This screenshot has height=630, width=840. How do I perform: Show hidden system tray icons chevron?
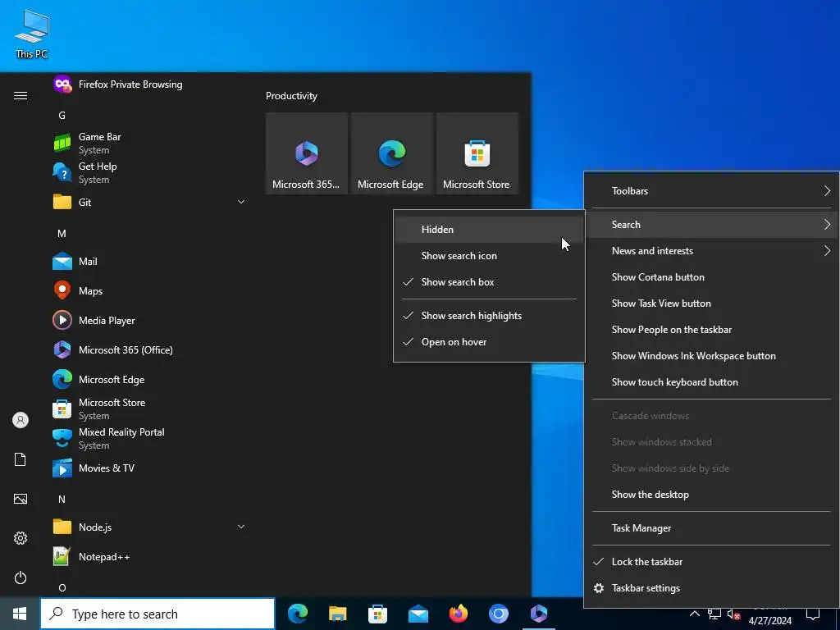pos(694,614)
